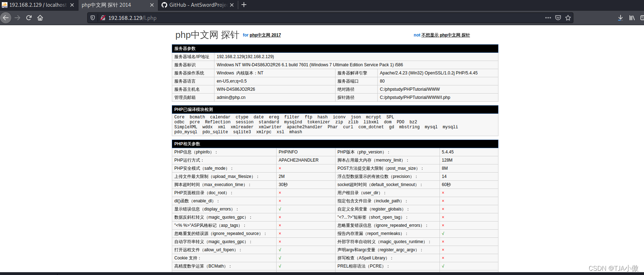Switch to the 192.168.2.129 / localhost tab
The height and width of the screenshot is (275, 644).
tap(38, 5)
